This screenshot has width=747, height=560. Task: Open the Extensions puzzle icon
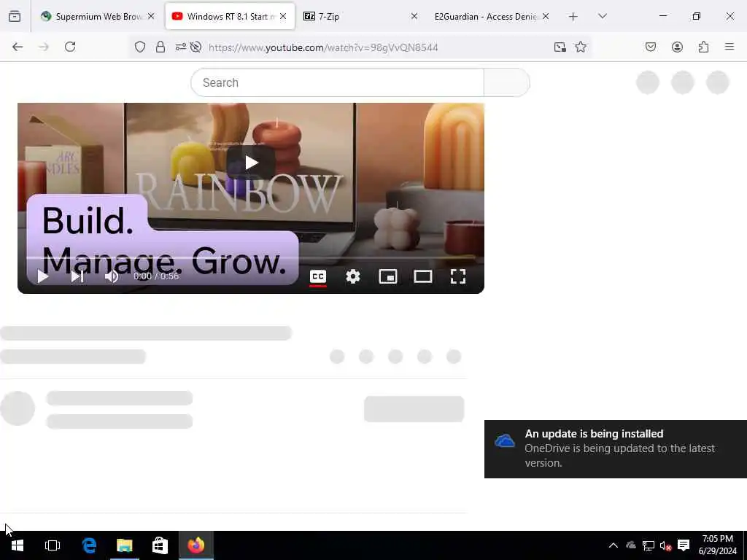point(704,47)
